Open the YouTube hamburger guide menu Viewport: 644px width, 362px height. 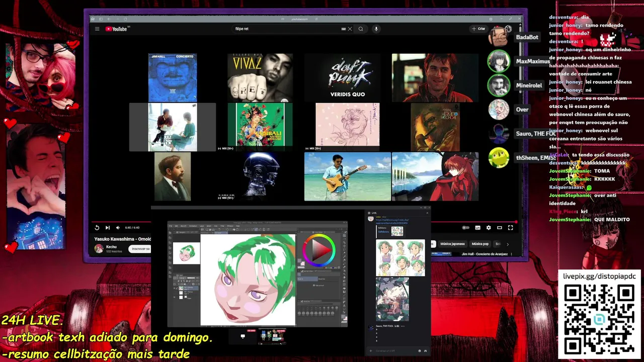97,29
